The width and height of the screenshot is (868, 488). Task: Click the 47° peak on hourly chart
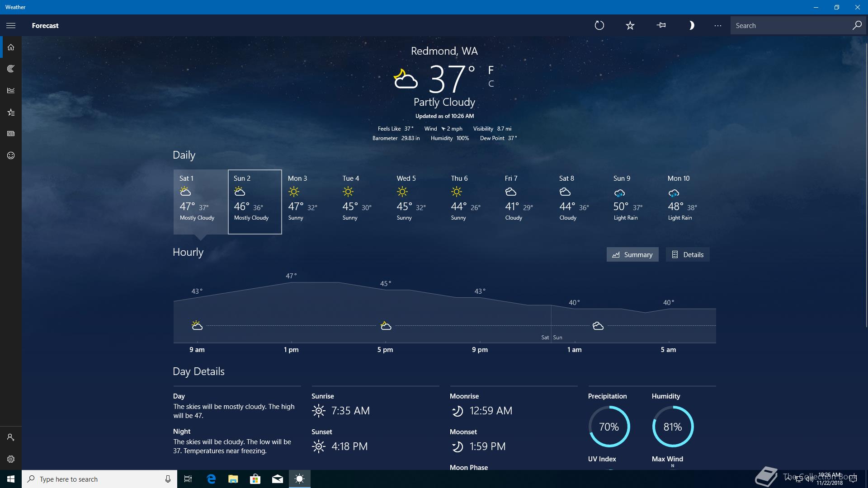click(291, 276)
